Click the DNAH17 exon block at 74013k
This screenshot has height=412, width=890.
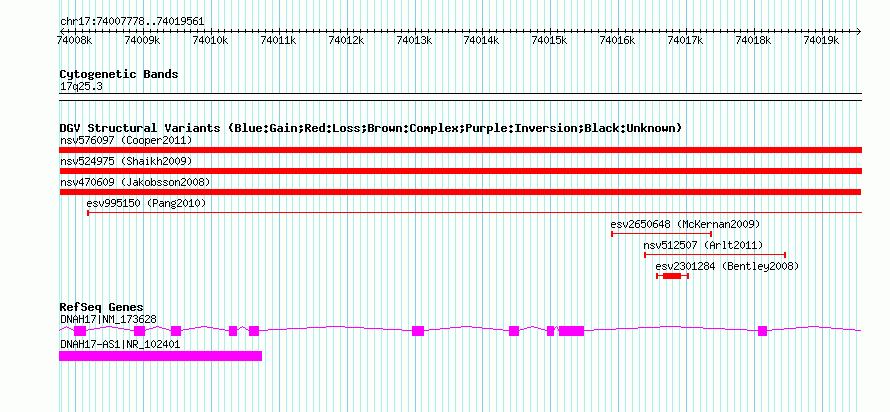click(418, 331)
